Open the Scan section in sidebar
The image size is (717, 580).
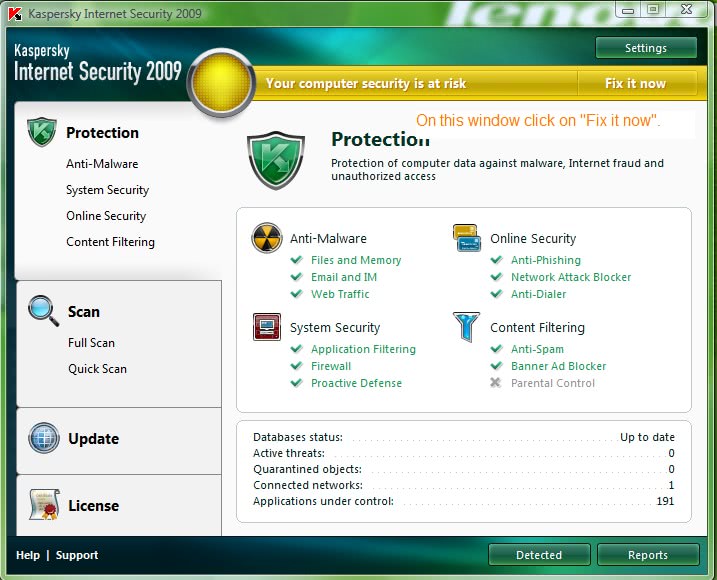point(84,312)
